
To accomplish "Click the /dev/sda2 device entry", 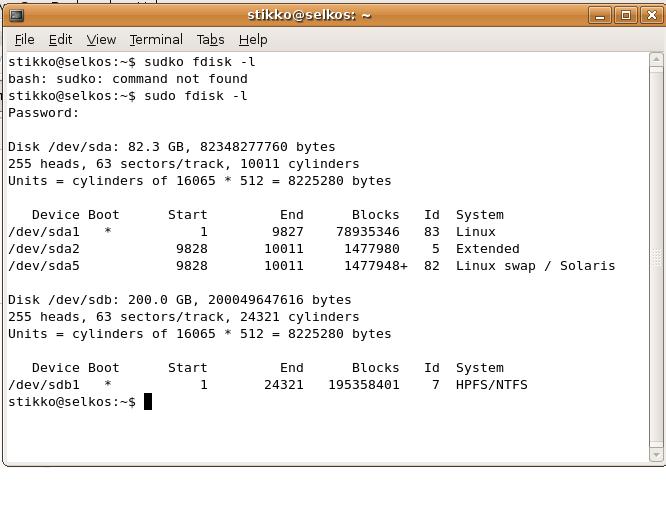I will (44, 249).
